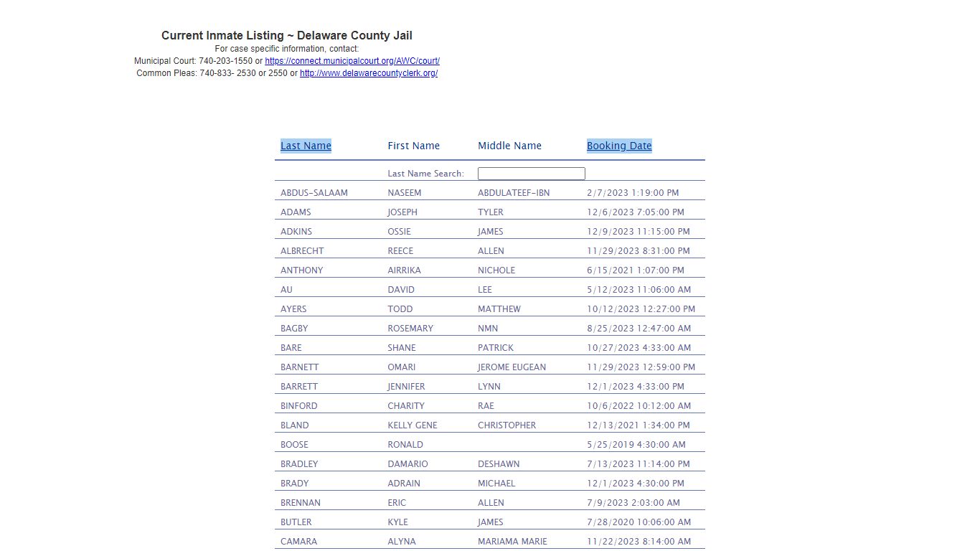This screenshot has width=980, height=551.
Task: Click first name KYLE
Action: tap(398, 522)
